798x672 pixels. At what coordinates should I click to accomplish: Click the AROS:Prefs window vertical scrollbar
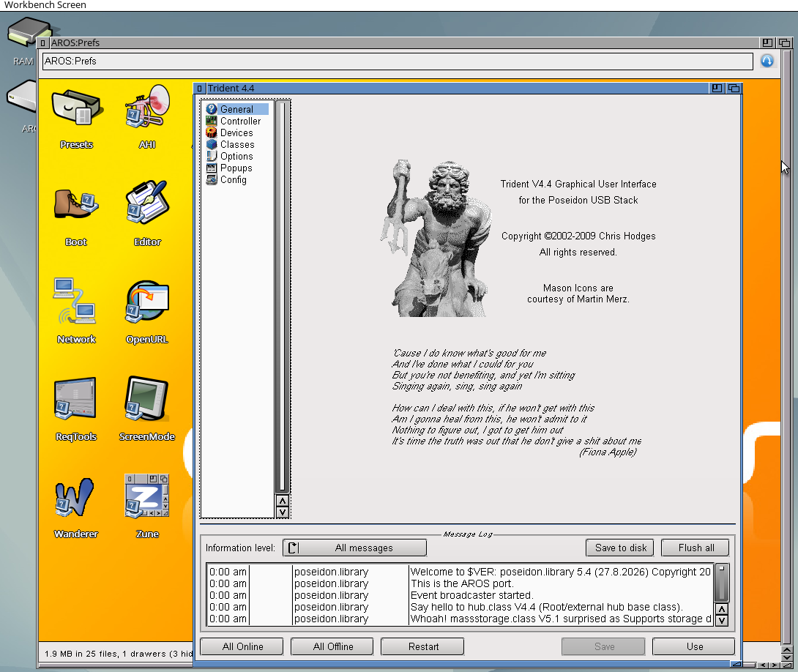[x=787, y=346]
